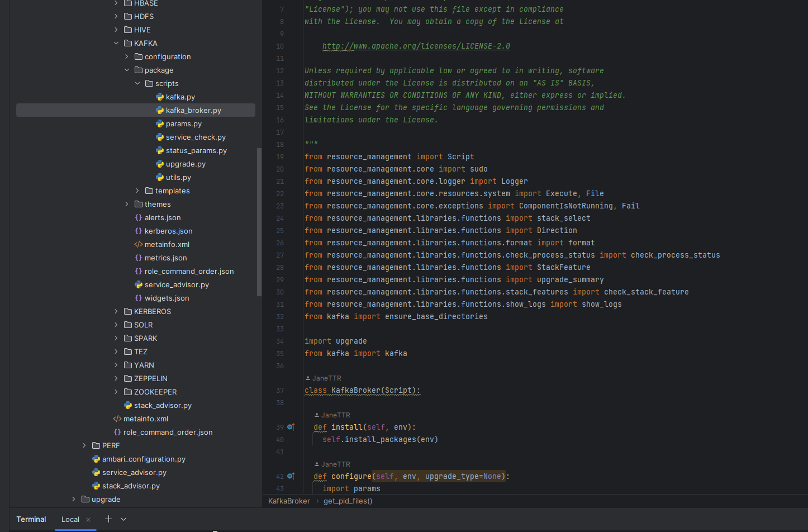808x532 pixels.
Task: Click the override gutter icon beside configure
Action: tap(291, 476)
